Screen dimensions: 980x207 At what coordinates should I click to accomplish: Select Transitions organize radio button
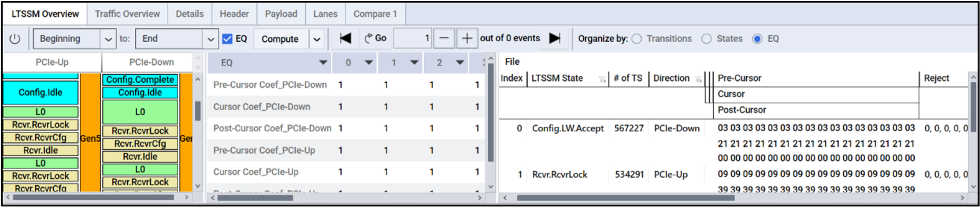coord(637,39)
